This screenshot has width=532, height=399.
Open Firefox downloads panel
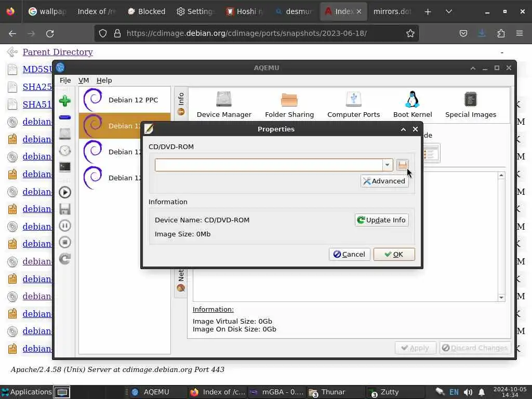(x=482, y=33)
